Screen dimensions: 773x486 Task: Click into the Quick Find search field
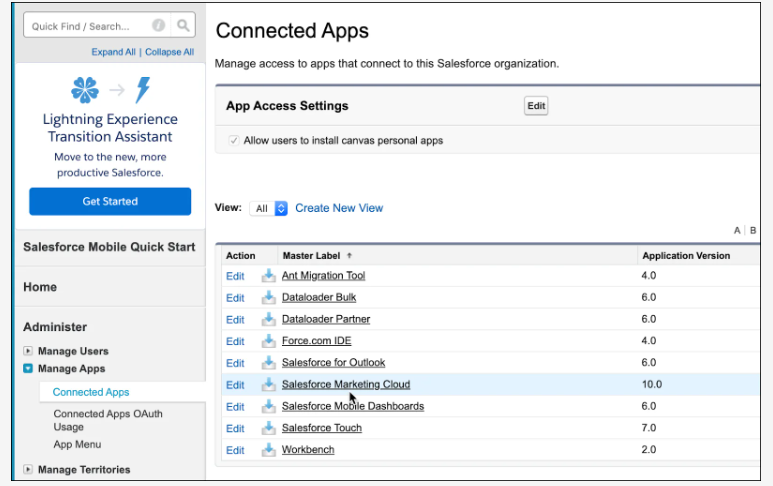pyautogui.click(x=89, y=26)
